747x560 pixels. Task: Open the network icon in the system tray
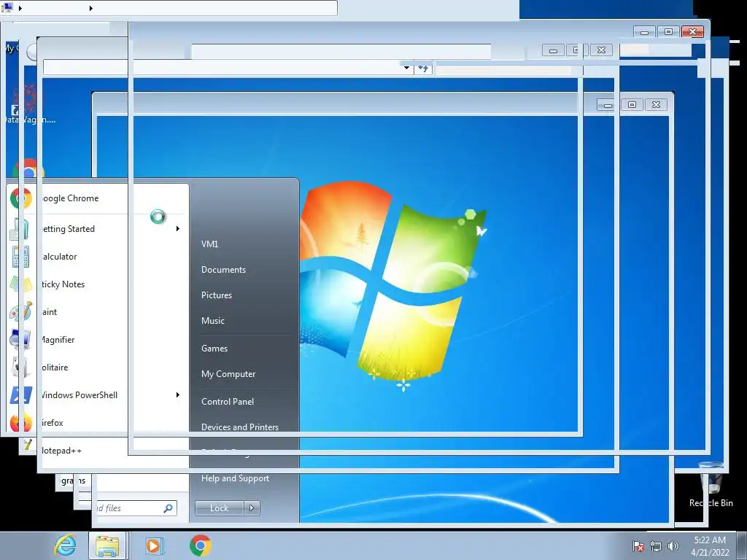tap(656, 546)
